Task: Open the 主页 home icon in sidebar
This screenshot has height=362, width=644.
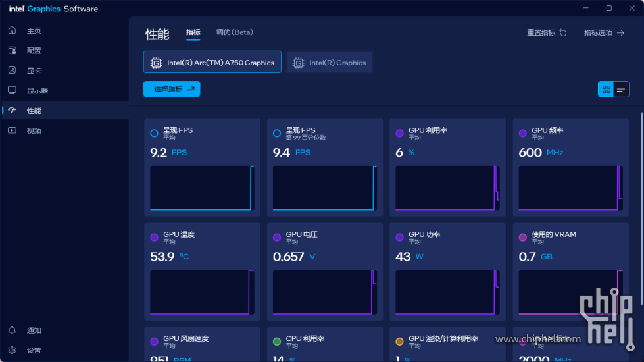Action: [12, 30]
